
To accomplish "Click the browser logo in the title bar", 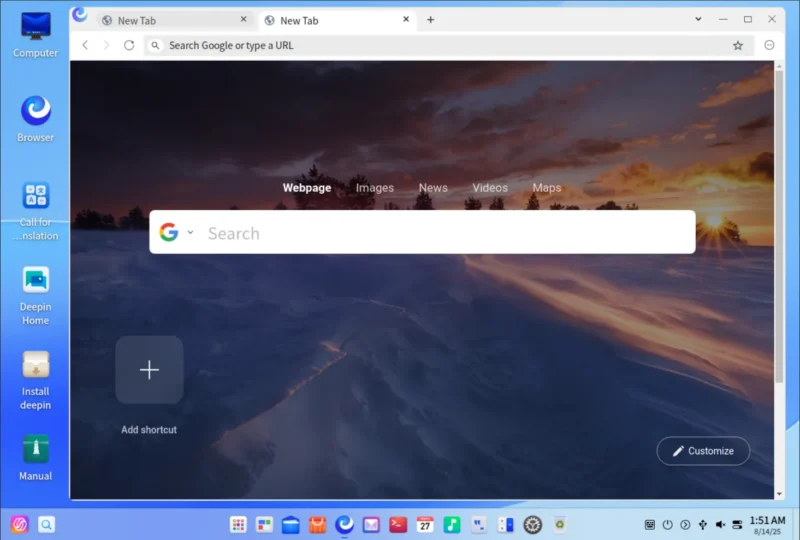I will 80,15.
